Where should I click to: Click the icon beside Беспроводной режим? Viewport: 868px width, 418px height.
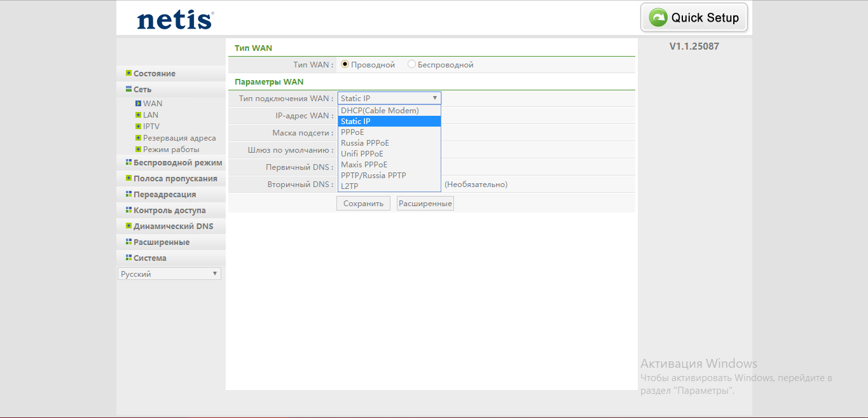point(128,162)
